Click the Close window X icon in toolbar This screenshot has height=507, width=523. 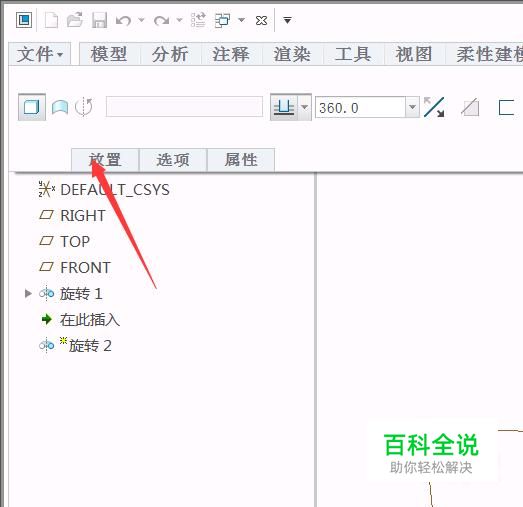pyautogui.click(x=261, y=21)
